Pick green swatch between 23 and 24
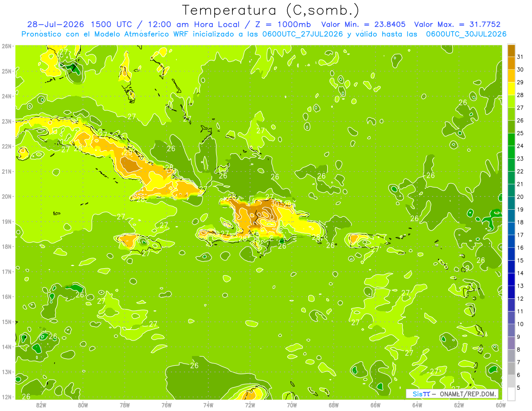 coord(511,152)
